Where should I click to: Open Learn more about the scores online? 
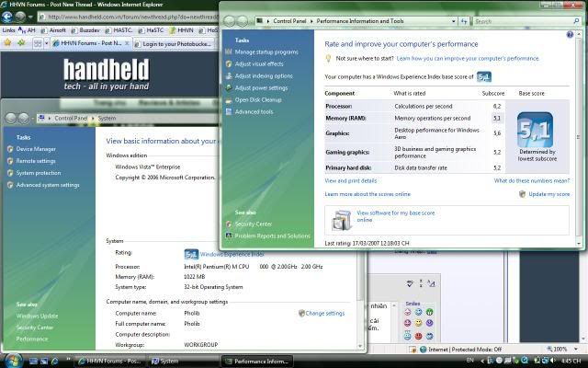tap(367, 194)
